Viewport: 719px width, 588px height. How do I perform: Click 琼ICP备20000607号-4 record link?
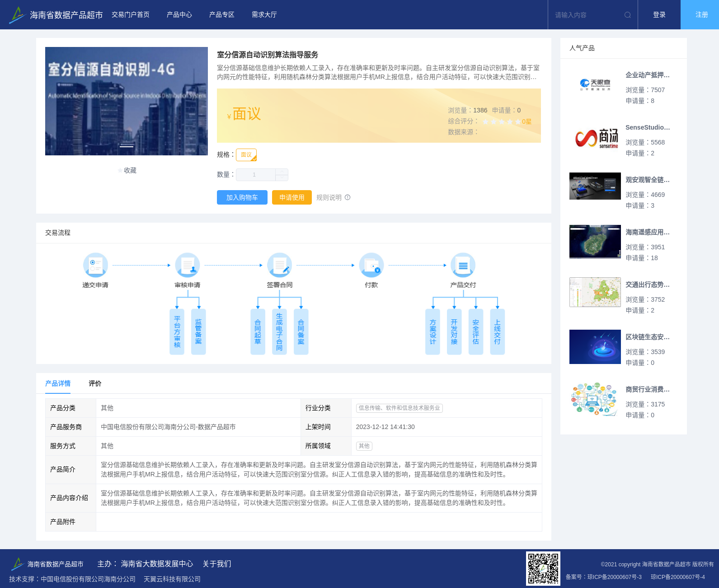tap(678, 577)
